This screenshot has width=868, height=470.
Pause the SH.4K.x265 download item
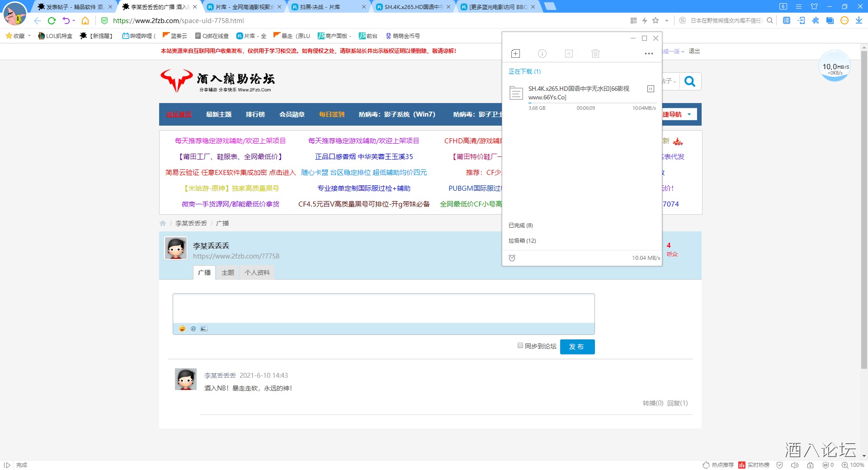(651, 89)
